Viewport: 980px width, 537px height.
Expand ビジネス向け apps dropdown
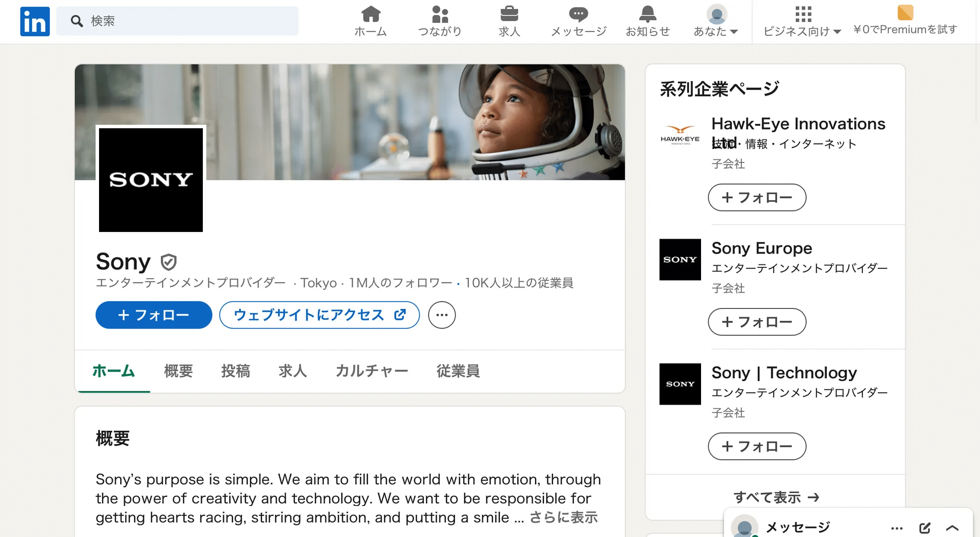click(x=802, y=22)
